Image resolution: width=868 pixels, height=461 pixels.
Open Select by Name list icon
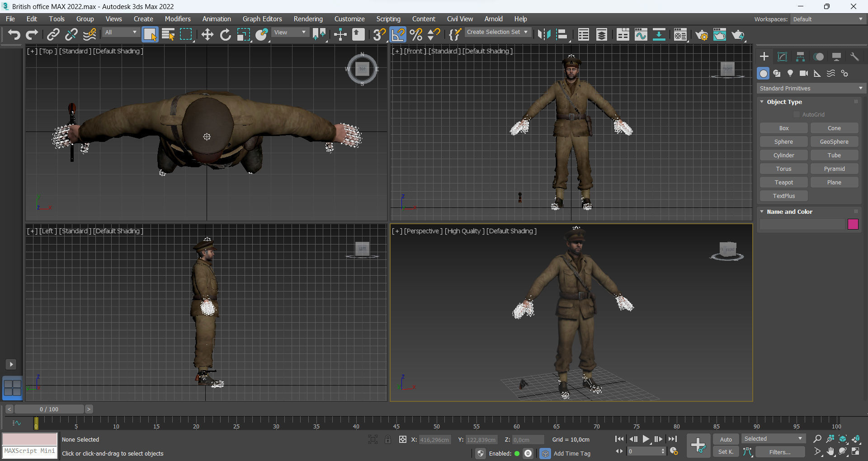[168, 35]
